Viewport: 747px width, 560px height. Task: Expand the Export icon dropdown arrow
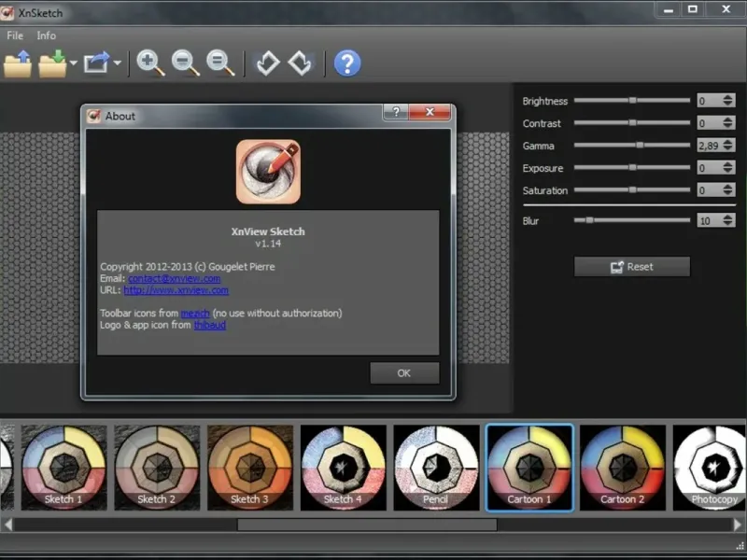coord(118,64)
